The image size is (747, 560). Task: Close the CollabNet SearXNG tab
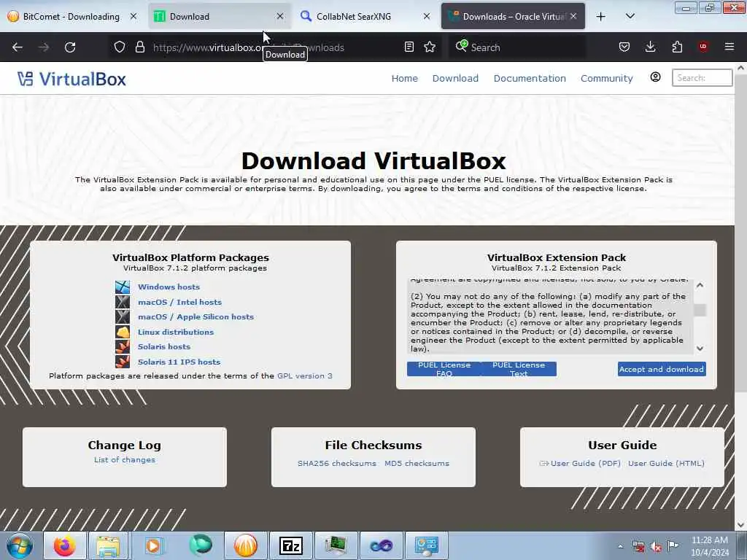pyautogui.click(x=427, y=16)
